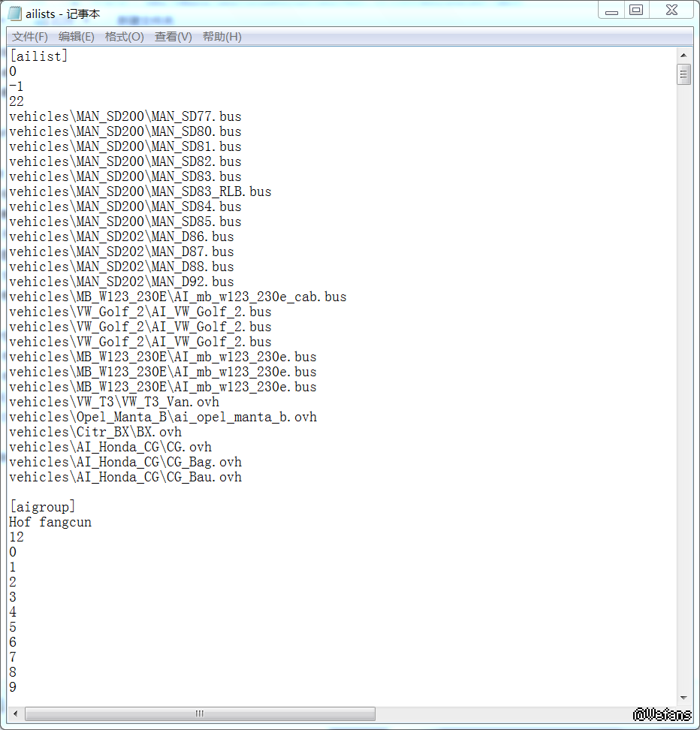
Task: Click the "Hof fangcun" text line
Action: 50,522
